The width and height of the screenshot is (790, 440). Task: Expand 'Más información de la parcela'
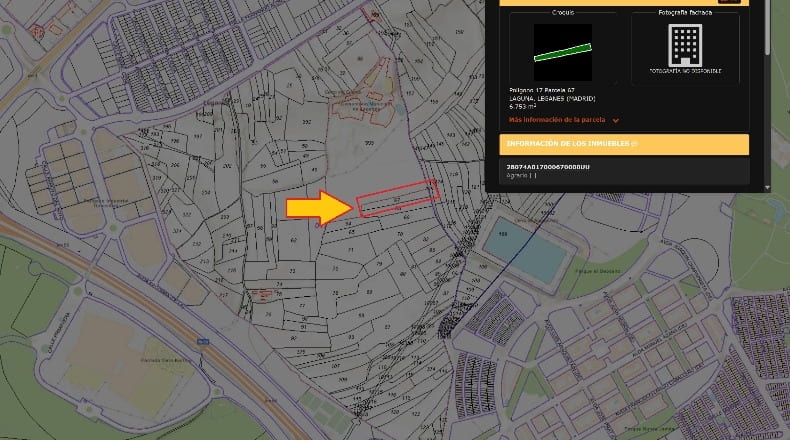[x=563, y=120]
